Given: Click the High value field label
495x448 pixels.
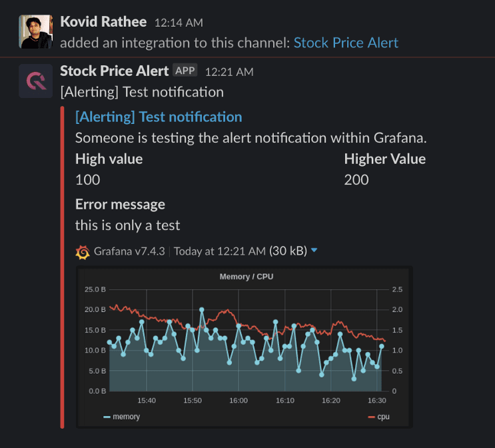Looking at the screenshot, I should coord(109,159).
